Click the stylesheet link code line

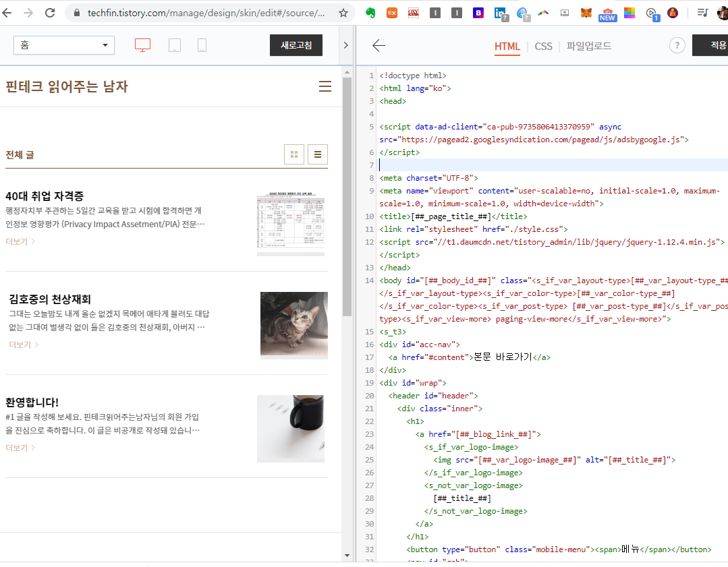click(x=474, y=229)
